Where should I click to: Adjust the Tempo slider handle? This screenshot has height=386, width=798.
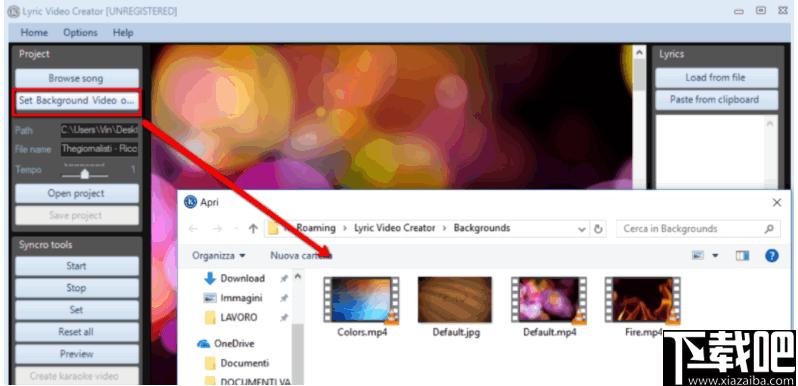85,174
